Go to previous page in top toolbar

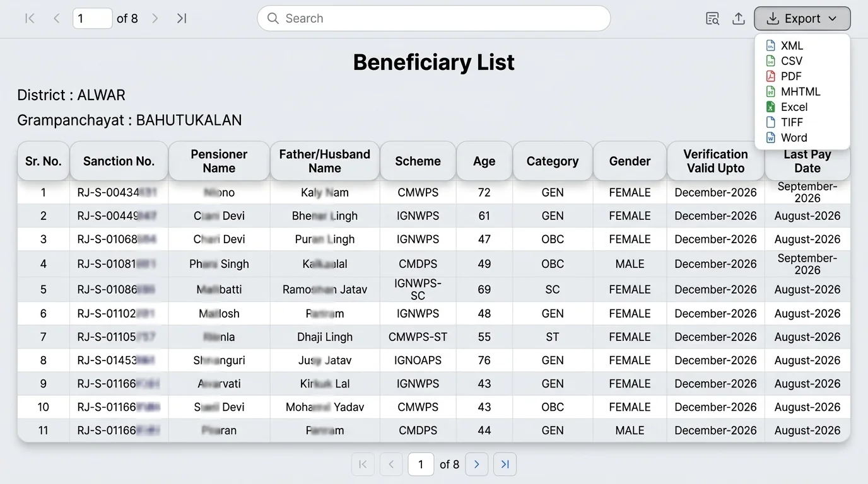pyautogui.click(x=57, y=18)
